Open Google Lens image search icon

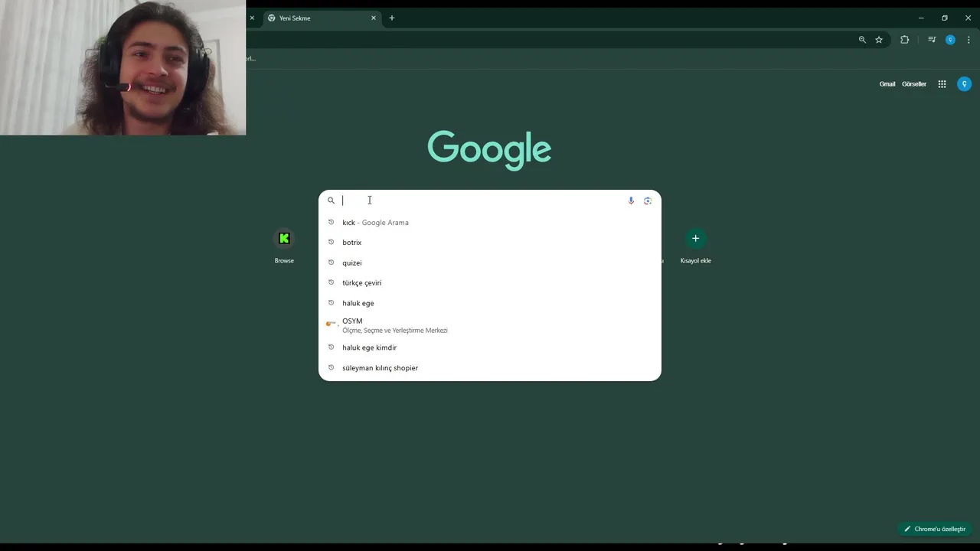648,201
